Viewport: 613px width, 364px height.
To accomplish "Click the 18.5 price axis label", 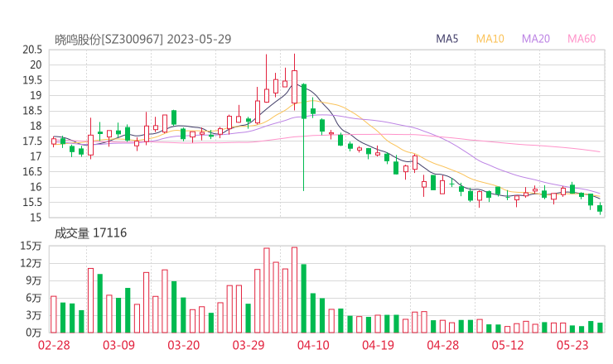I will [32, 111].
